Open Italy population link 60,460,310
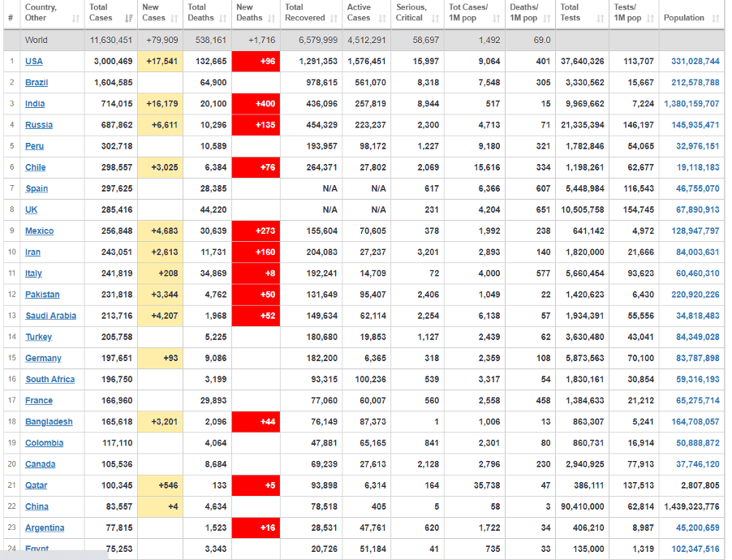 coord(697,274)
